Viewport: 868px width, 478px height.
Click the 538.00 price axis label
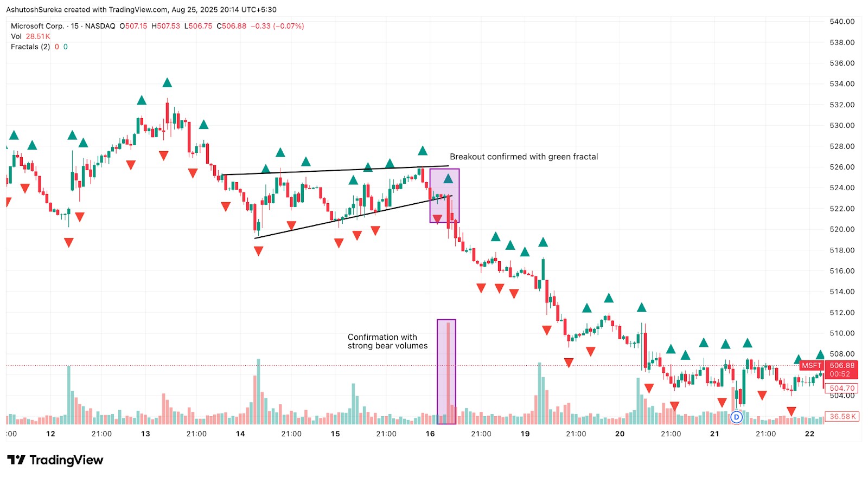coord(842,42)
